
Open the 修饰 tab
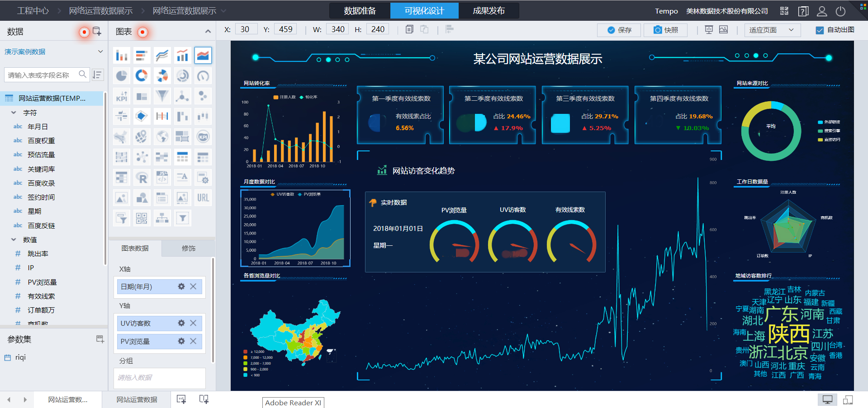pyautogui.click(x=188, y=248)
